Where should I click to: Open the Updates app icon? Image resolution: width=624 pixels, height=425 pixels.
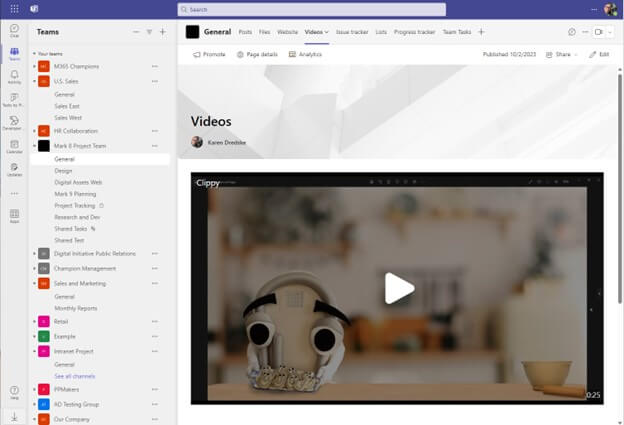(x=14, y=170)
